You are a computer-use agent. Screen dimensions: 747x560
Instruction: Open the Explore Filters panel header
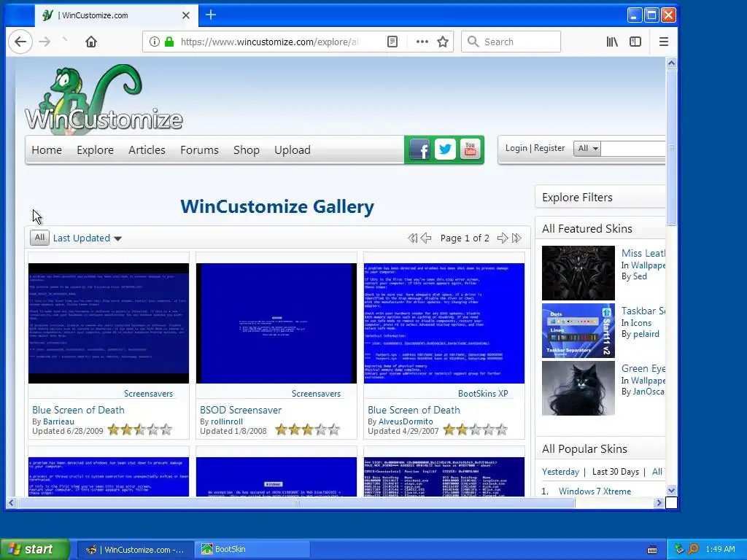(x=600, y=197)
